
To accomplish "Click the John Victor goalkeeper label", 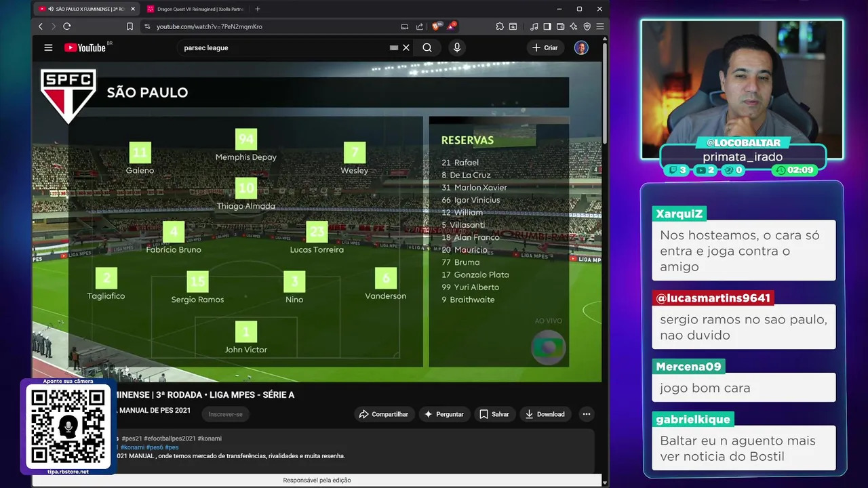I will tap(245, 350).
